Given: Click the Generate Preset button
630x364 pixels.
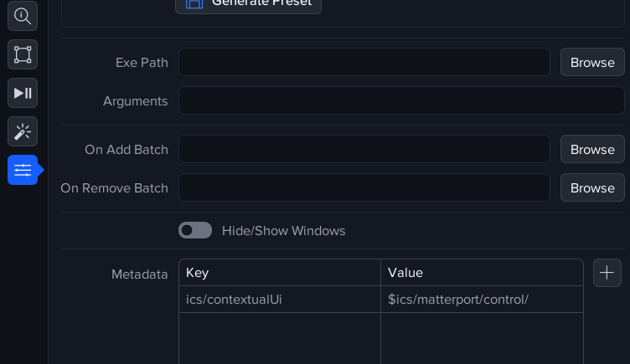Looking at the screenshot, I should coord(248,3).
